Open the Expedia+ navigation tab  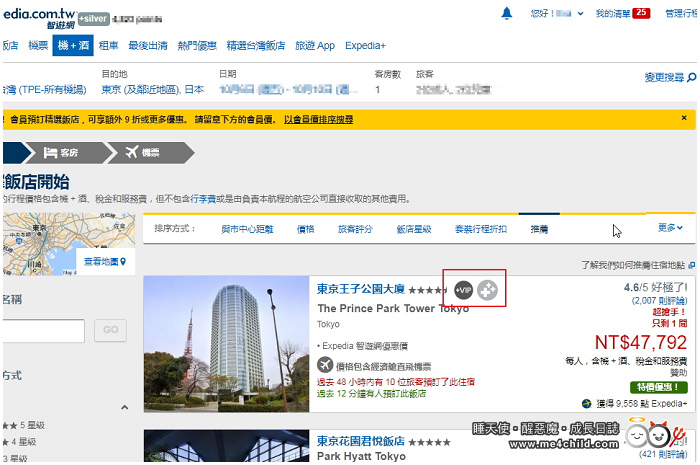(365, 46)
